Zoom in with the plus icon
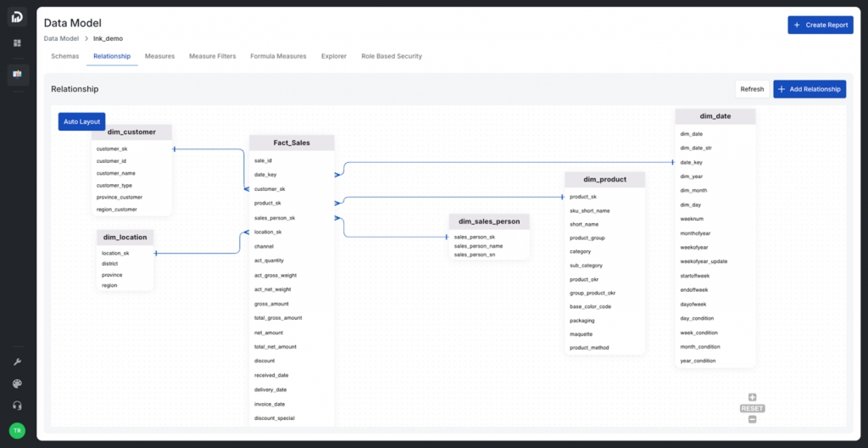This screenshot has height=448, width=868. 752,397
